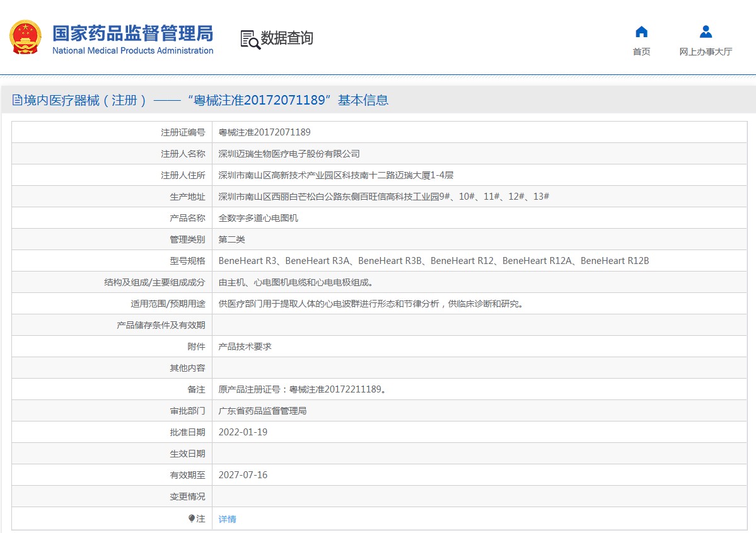
Task: Click the 结构及组成/主要组成成分 label
Action: (154, 282)
